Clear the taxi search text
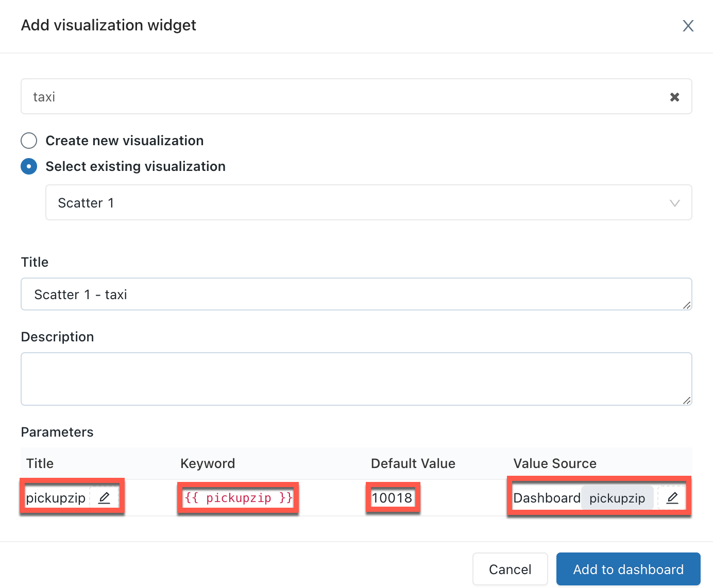 (674, 96)
